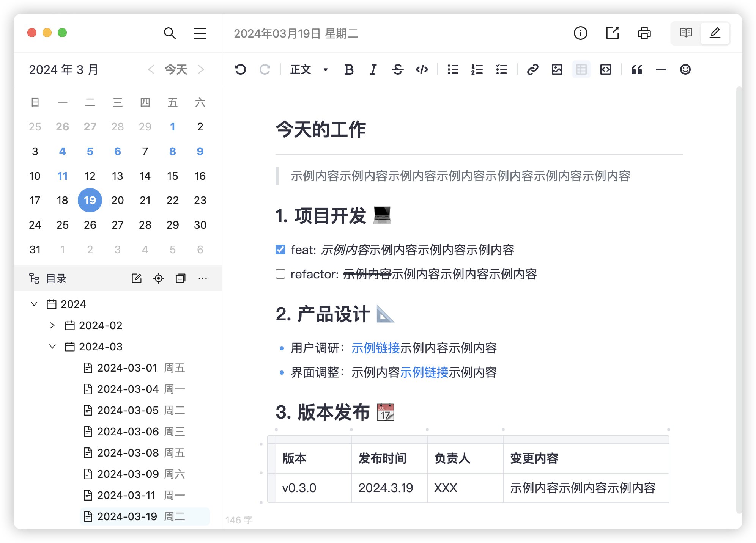Apply inline code formatting
This screenshot has height=543, width=756.
pyautogui.click(x=422, y=69)
